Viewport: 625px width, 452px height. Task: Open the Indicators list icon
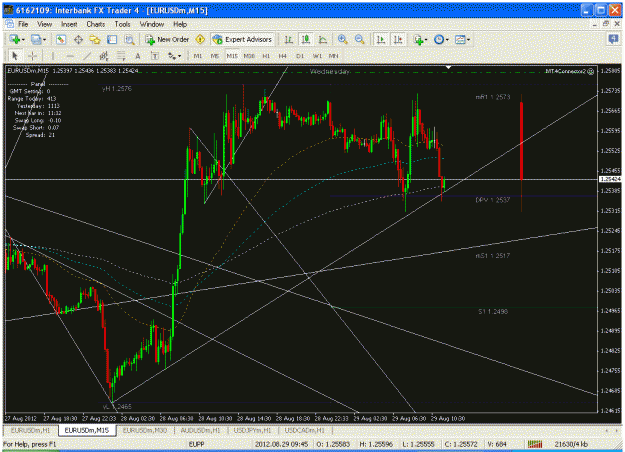pos(418,39)
